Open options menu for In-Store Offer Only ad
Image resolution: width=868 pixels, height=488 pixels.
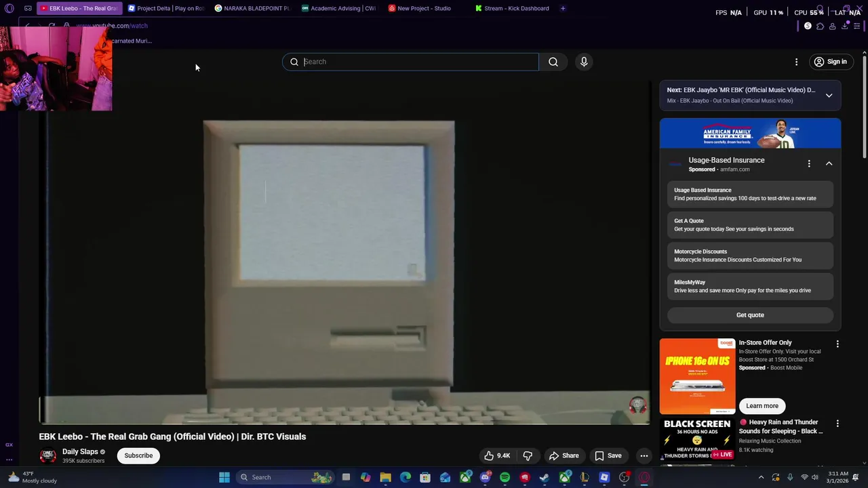click(837, 344)
